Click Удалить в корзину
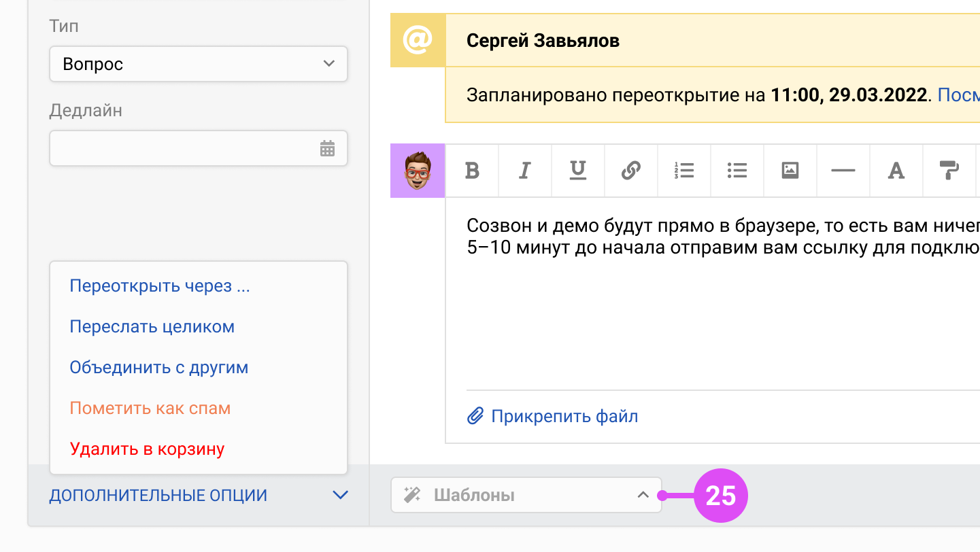This screenshot has width=980, height=552. coord(147,449)
